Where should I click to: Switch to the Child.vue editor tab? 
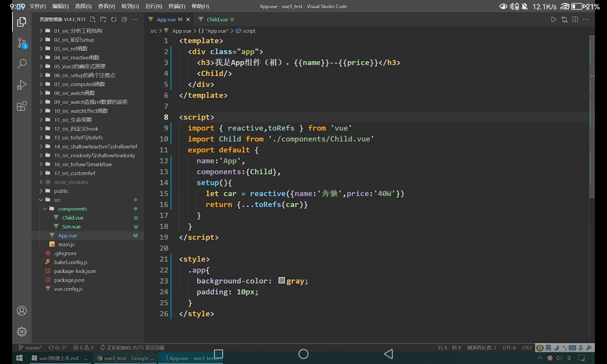217,19
